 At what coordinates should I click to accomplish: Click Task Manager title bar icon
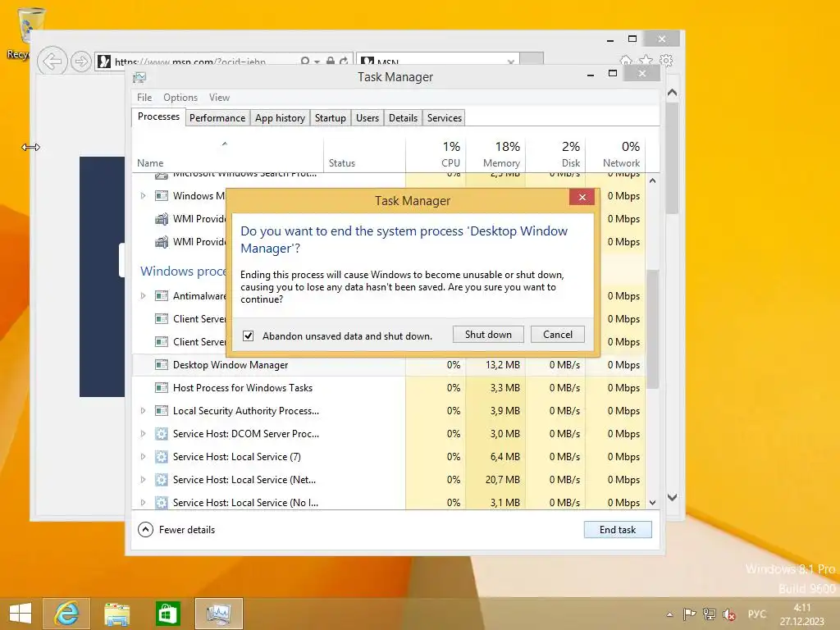[x=139, y=78]
